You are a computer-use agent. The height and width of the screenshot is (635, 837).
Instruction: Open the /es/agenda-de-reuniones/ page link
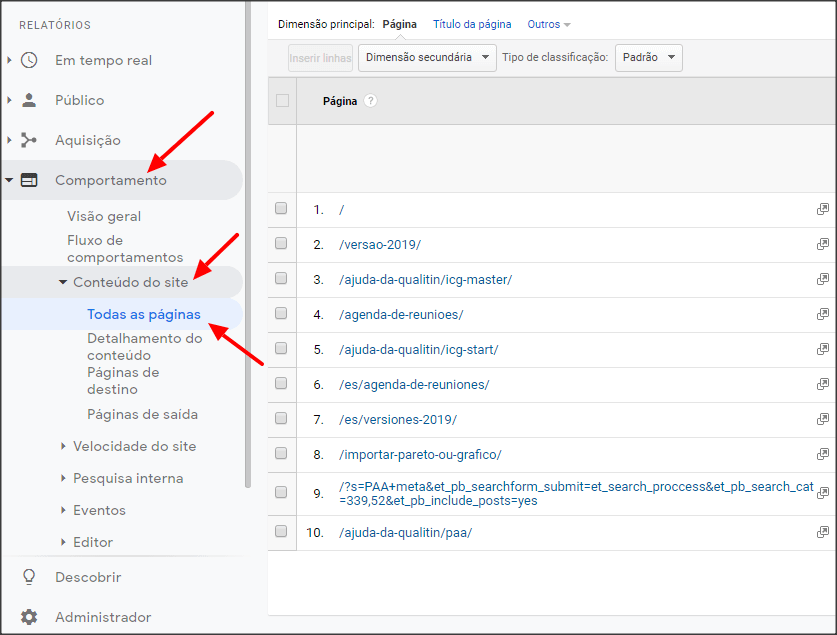pyautogui.click(x=414, y=385)
